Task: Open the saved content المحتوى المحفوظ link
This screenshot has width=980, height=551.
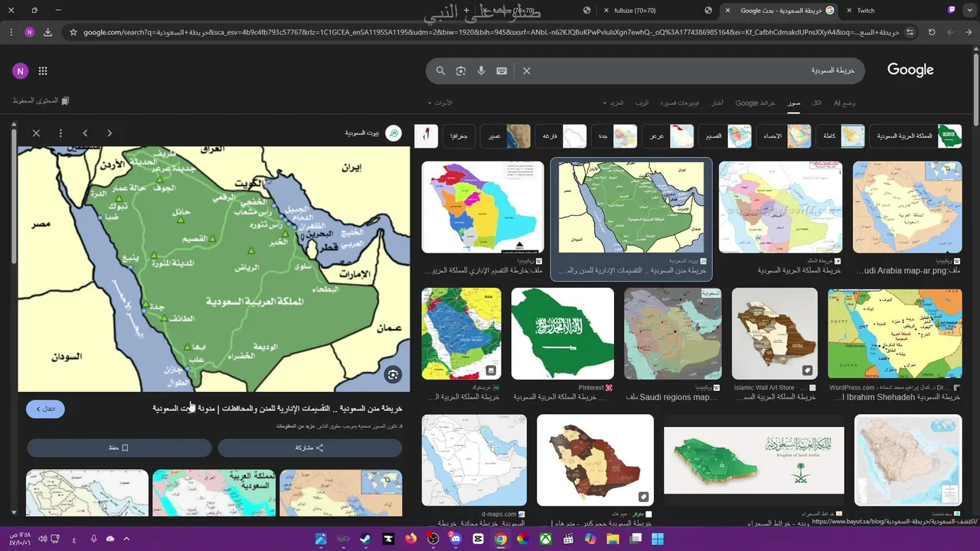Action: (x=41, y=101)
